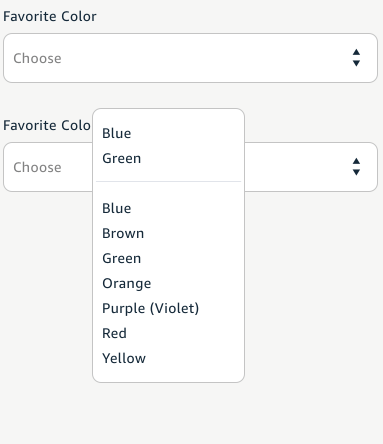Click the second select's up-down arrows icon

click(x=356, y=167)
